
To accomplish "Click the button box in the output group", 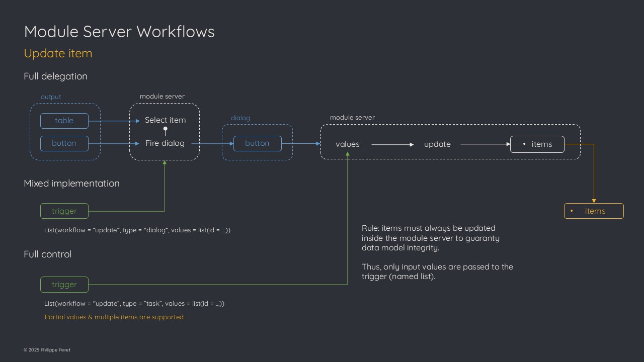I will 64,143.
